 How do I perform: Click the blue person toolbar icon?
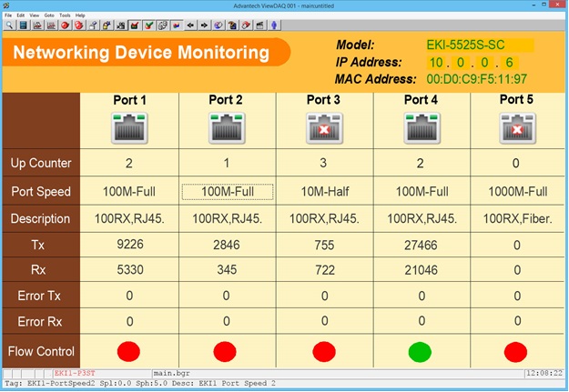pyautogui.click(x=274, y=25)
